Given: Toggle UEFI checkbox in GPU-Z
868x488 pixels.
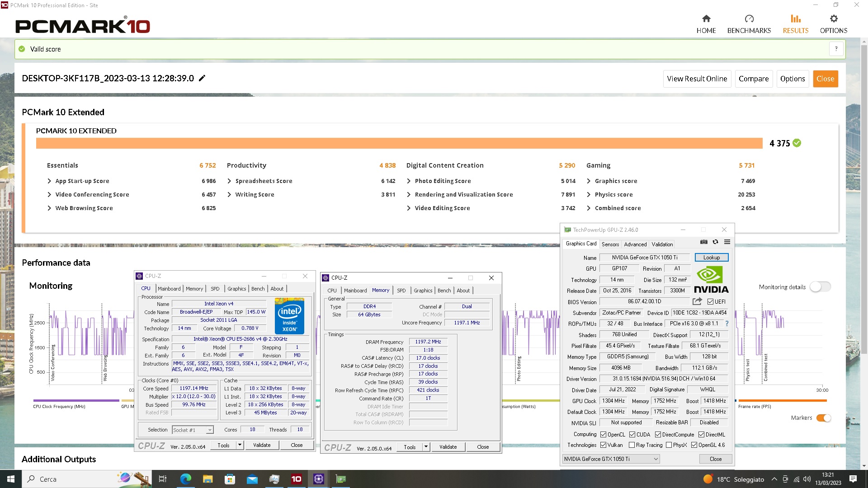Looking at the screenshot, I should (x=710, y=302).
